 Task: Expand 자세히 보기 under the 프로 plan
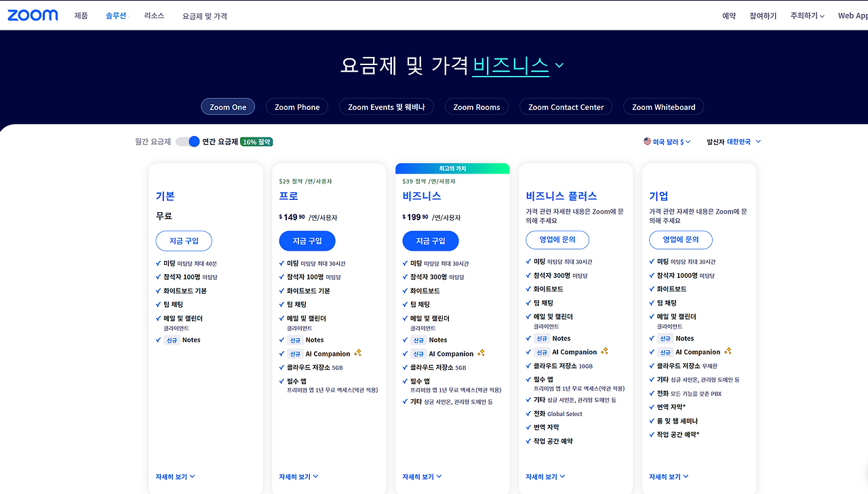[298, 476]
